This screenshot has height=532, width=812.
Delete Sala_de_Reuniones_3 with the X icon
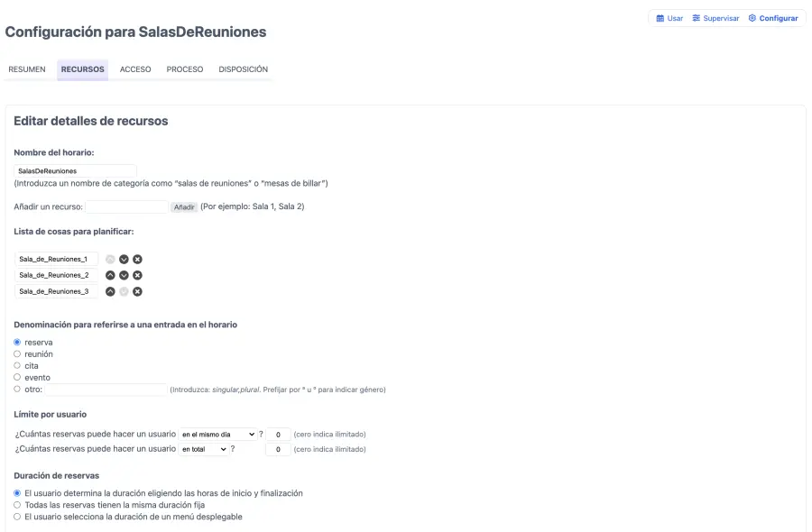click(136, 290)
